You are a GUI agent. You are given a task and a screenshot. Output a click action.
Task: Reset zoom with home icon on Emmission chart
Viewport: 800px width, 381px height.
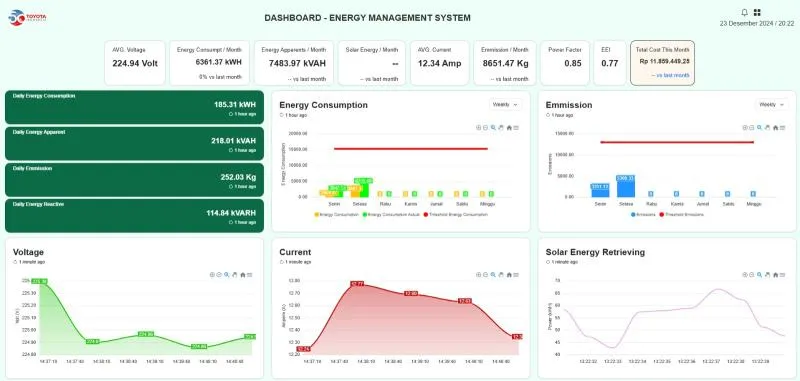tap(776, 128)
